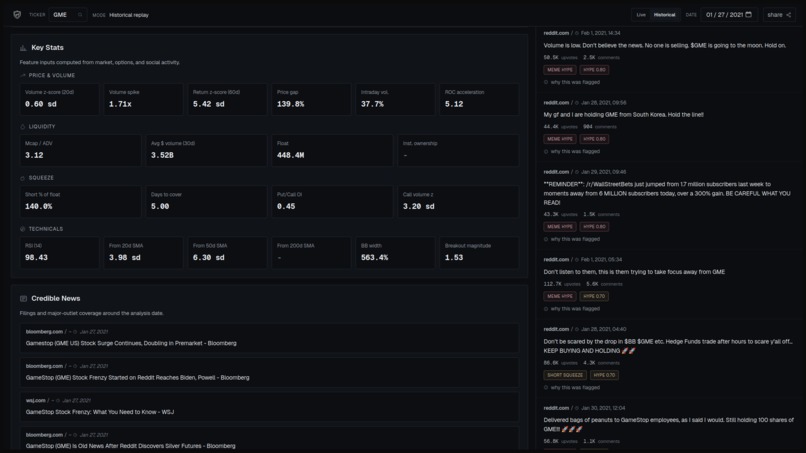Switch to Historical mode

point(664,15)
